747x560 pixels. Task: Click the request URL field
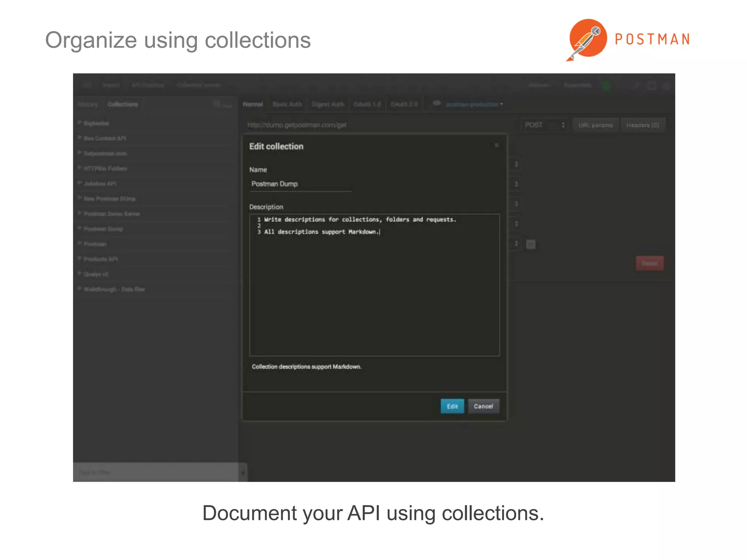pyautogui.click(x=379, y=125)
